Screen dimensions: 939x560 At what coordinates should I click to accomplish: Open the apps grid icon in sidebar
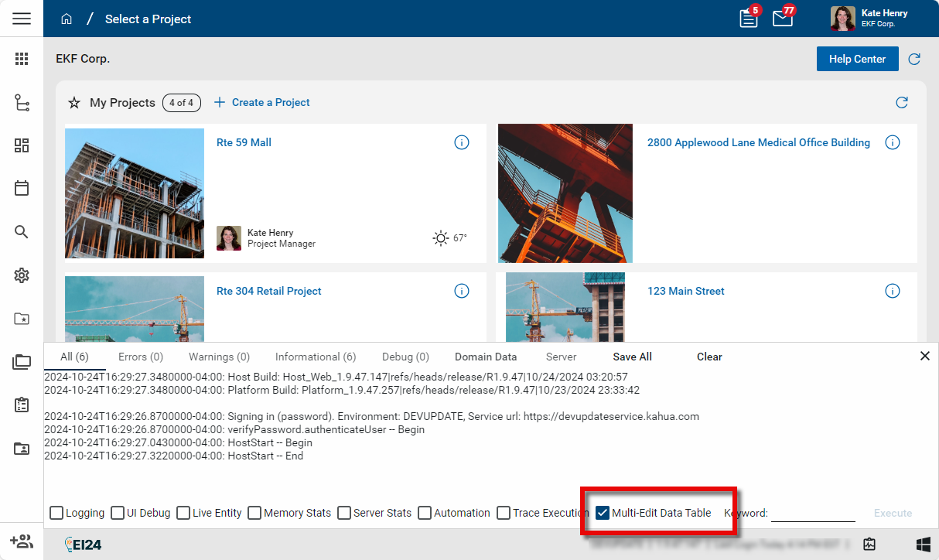(x=22, y=59)
